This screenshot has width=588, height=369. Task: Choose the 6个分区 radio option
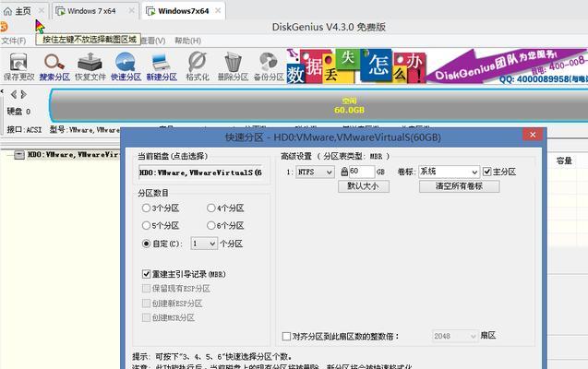(x=211, y=225)
